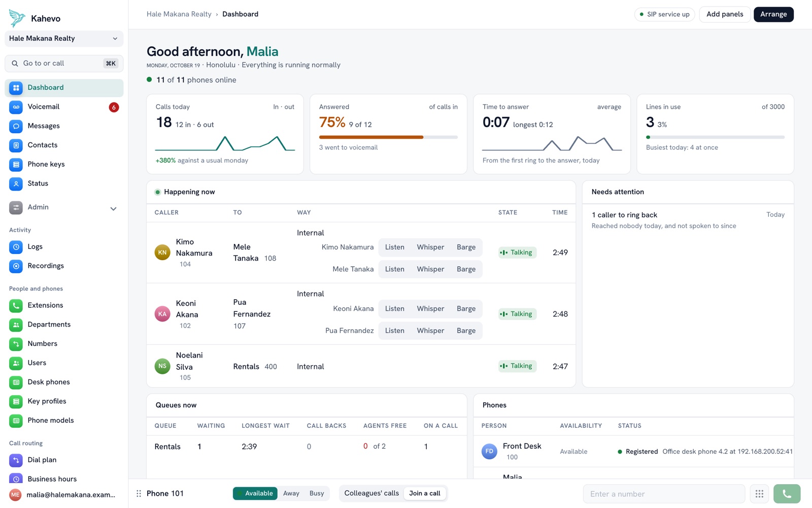
Task: Set phone status to Busy
Action: click(x=317, y=493)
